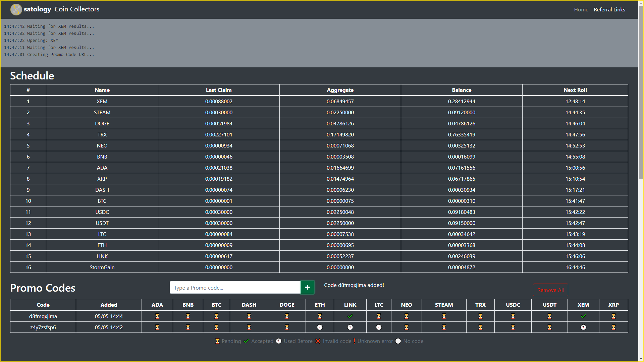Click the pending hourglass icon for ADA row d8fmqxjlma

tap(157, 316)
